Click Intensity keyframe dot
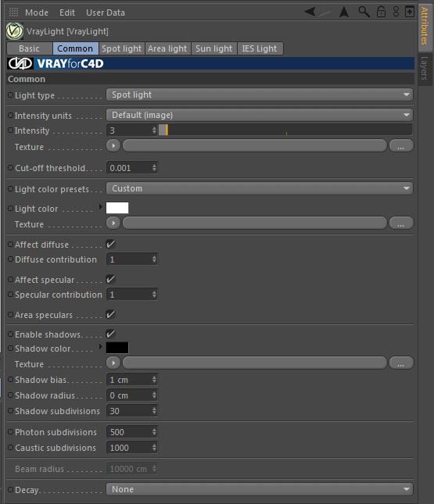The image size is (434, 504). [x=11, y=130]
